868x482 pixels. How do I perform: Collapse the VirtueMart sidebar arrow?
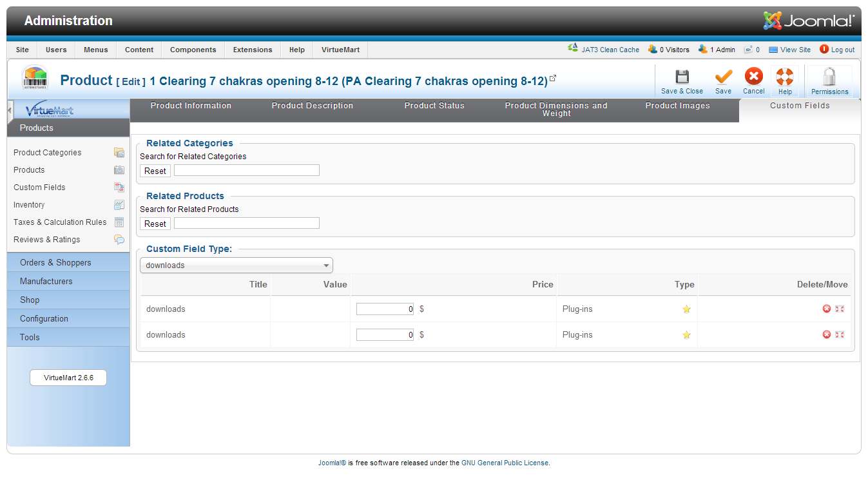pos(10,110)
